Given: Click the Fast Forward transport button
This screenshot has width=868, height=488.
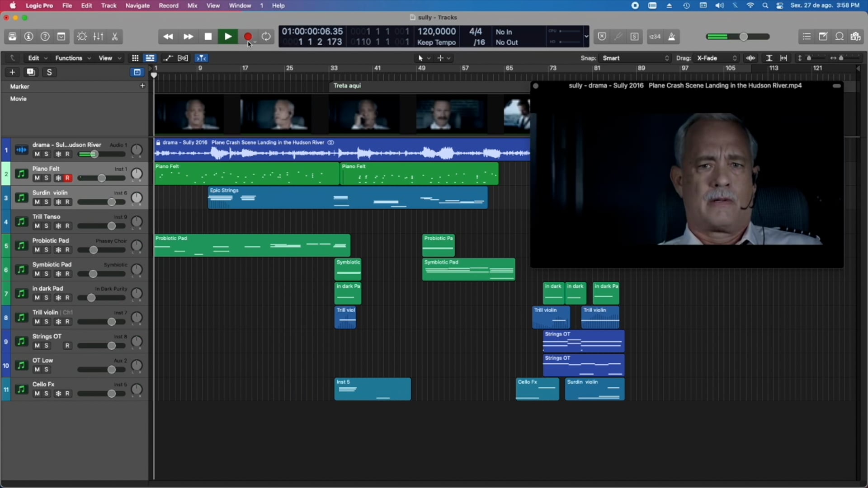Looking at the screenshot, I should point(188,37).
